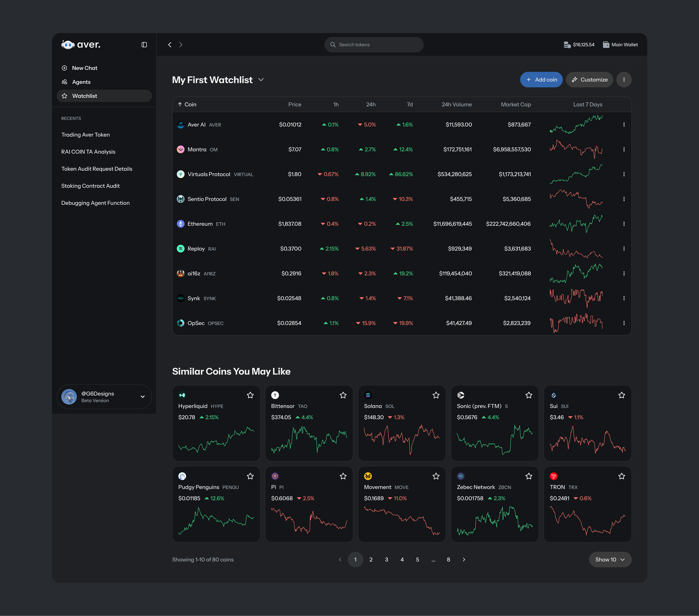Click the Search tokens field
This screenshot has height=616, width=699.
click(x=374, y=45)
